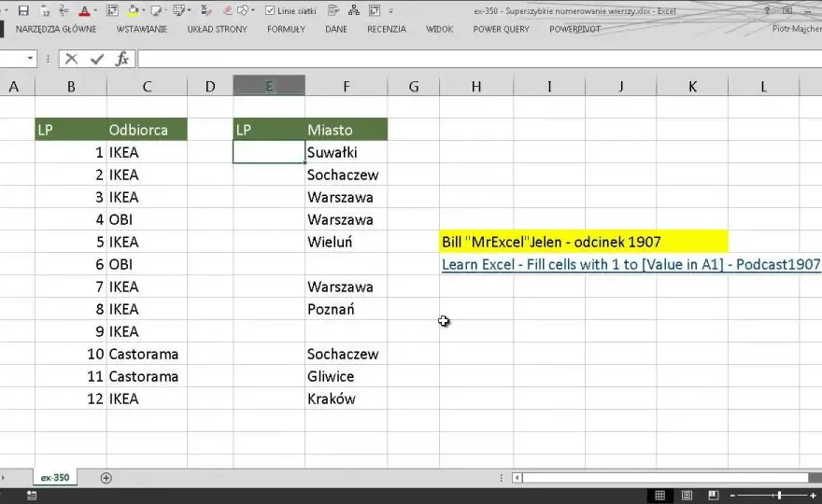Open the UKŁAD STRONY tab
Image resolution: width=822 pixels, height=504 pixels.
[x=217, y=29]
